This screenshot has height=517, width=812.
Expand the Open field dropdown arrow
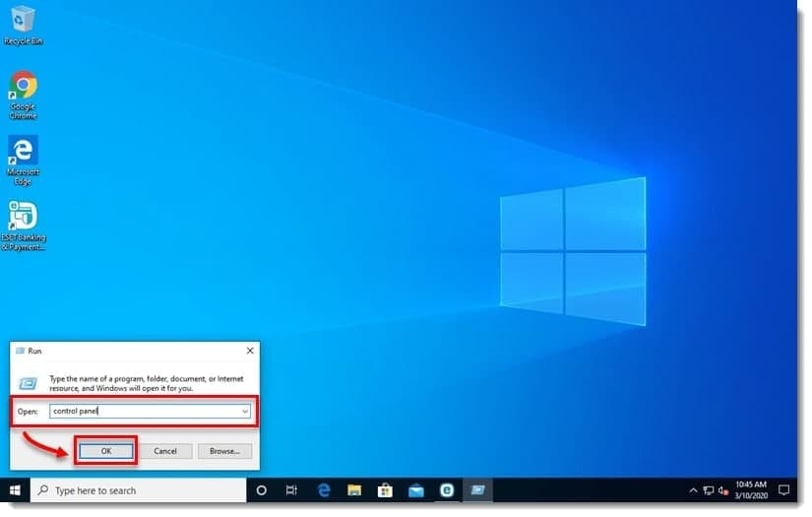(x=244, y=411)
